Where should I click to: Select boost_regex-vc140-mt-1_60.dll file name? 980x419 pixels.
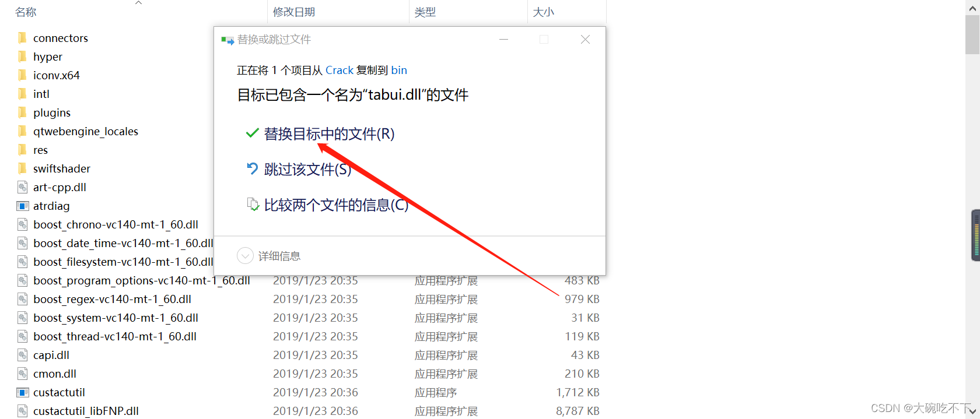(x=113, y=299)
